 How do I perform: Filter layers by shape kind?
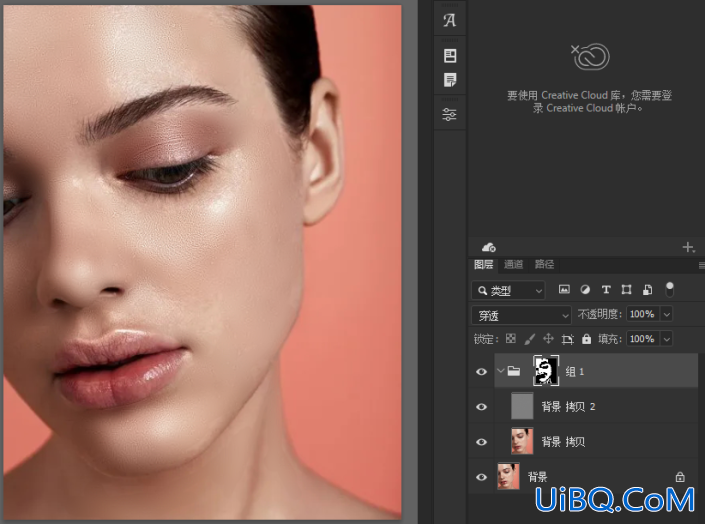(x=626, y=289)
